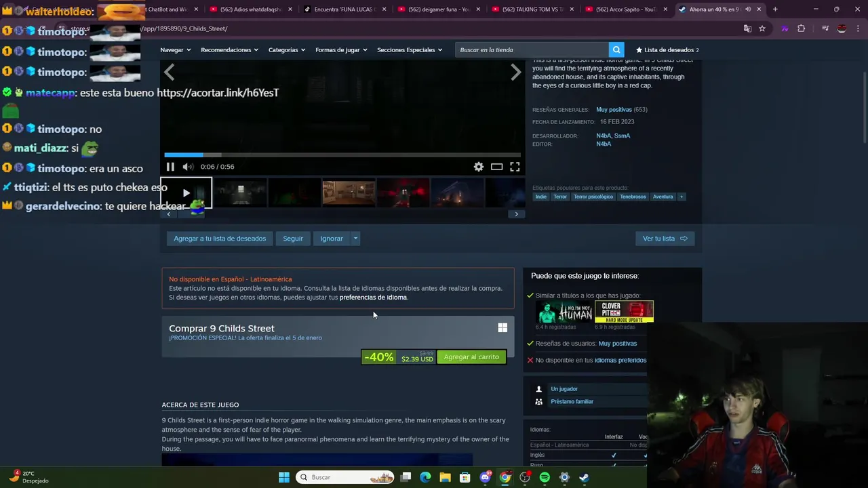Open Chrome profile avatar
868x488 pixels.
point(842,28)
